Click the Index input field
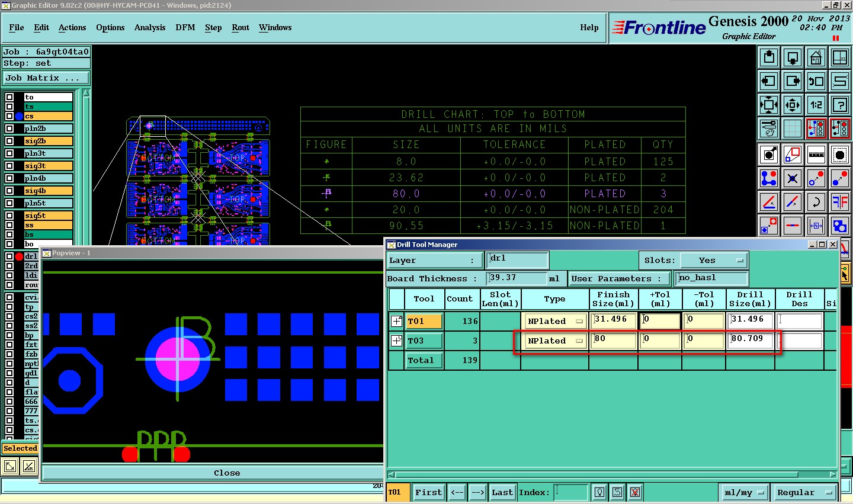Image resolution: width=853 pixels, height=504 pixels. tap(570, 492)
